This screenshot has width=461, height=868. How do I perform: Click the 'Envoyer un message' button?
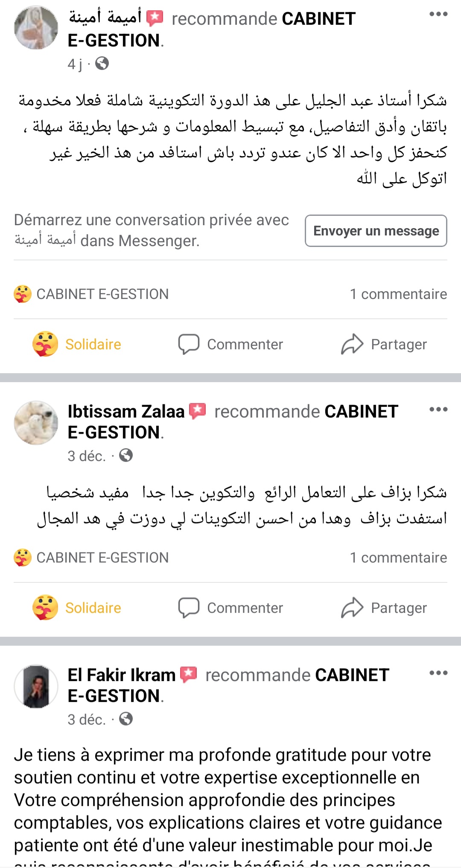pyautogui.click(x=376, y=231)
